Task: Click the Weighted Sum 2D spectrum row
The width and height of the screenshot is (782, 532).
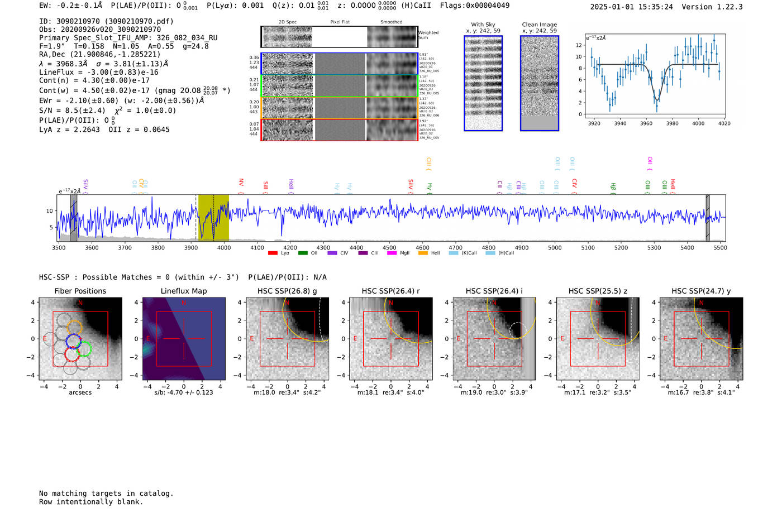Action: (340, 37)
